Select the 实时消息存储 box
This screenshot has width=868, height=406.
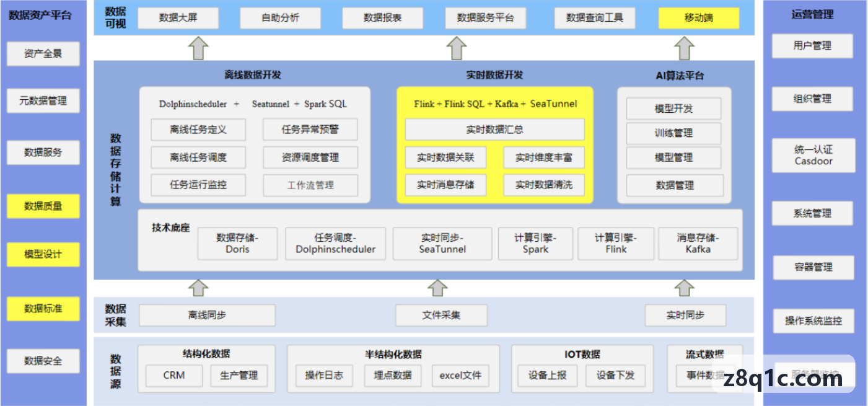(445, 185)
